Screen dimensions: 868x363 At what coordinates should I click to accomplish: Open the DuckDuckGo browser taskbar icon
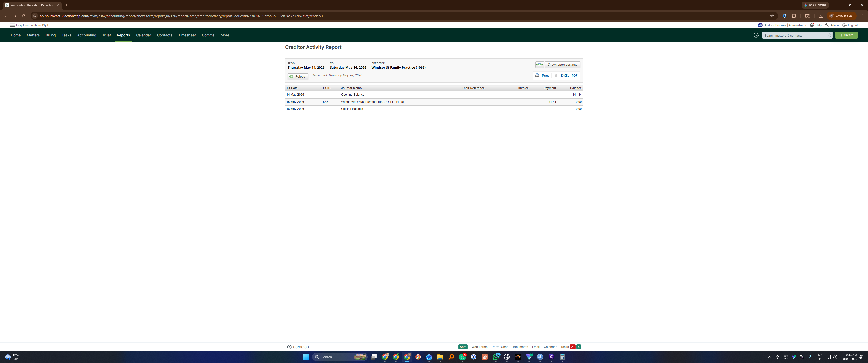tap(418, 357)
